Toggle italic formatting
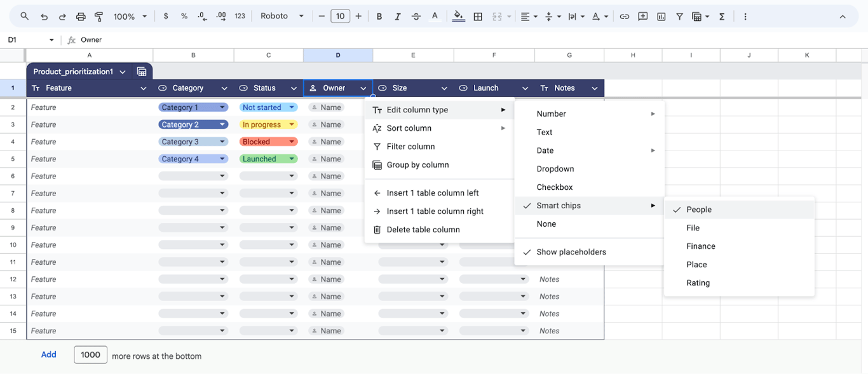Viewport: 868px width, 374px height. coord(398,17)
